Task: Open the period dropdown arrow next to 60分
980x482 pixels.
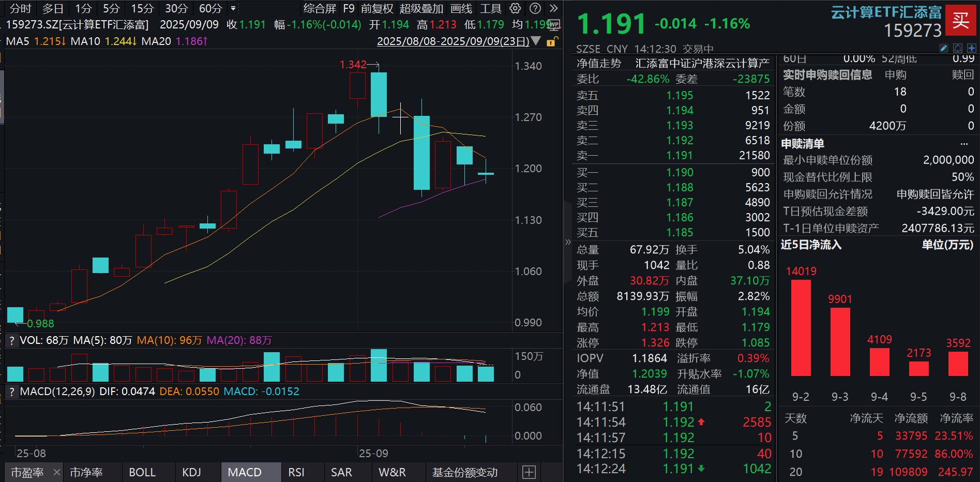Action: (x=233, y=8)
